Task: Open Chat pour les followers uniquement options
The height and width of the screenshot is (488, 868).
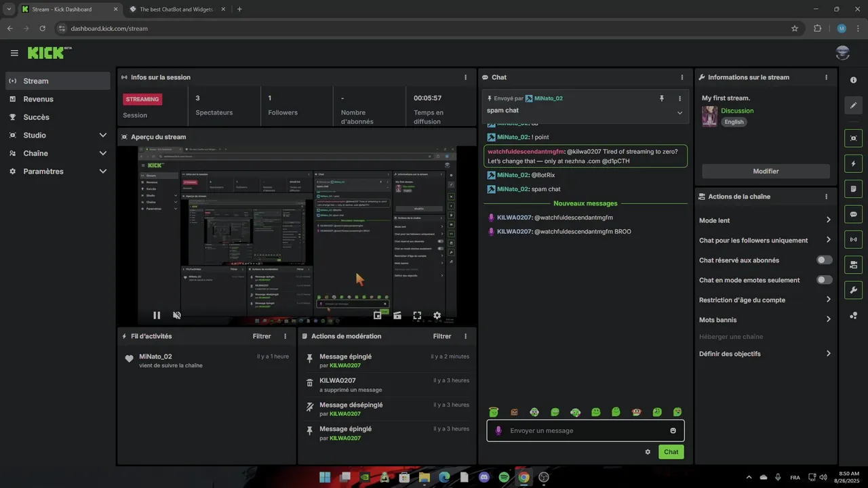Action: coord(765,240)
